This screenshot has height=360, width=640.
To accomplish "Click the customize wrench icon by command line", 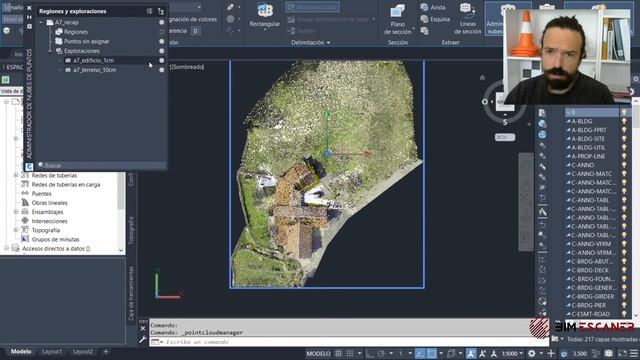I will [142, 340].
